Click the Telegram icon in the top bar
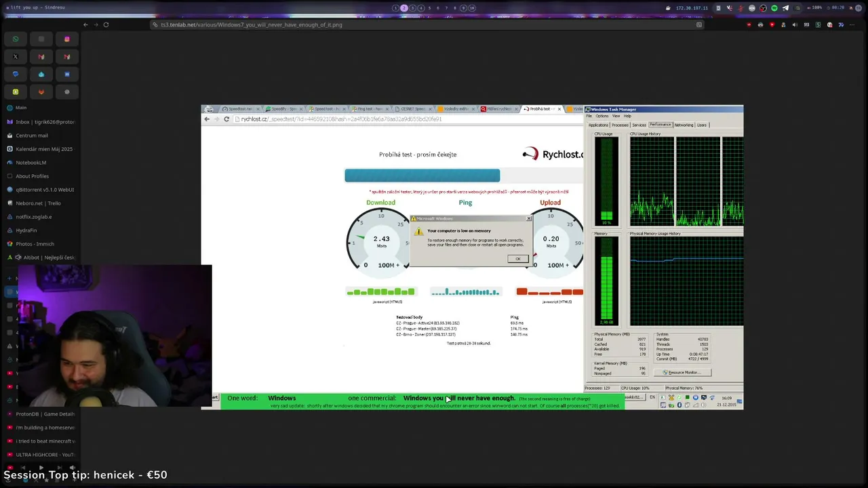868x488 pixels. 785,8
